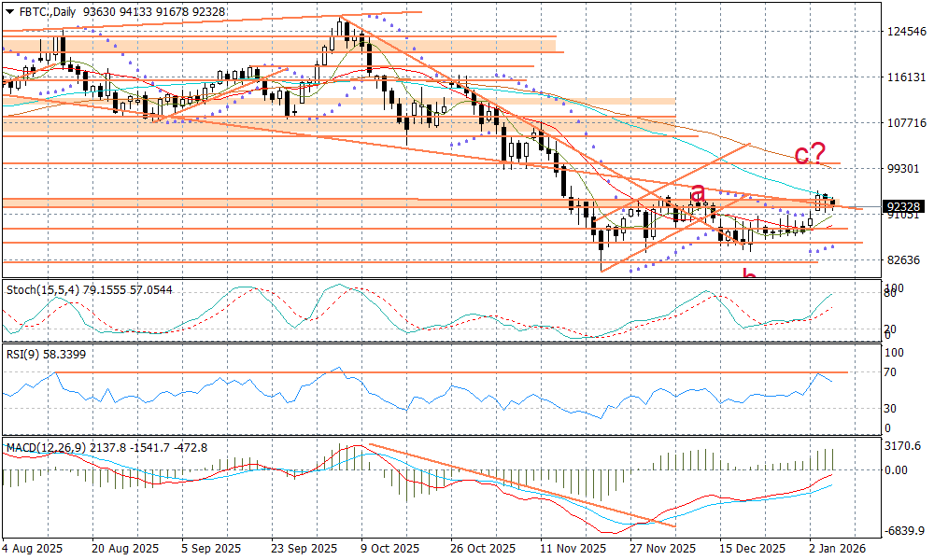The height and width of the screenshot is (560, 934).
Task: Click the triangle arrow beside FBTC symbol
Action: pos(9,9)
